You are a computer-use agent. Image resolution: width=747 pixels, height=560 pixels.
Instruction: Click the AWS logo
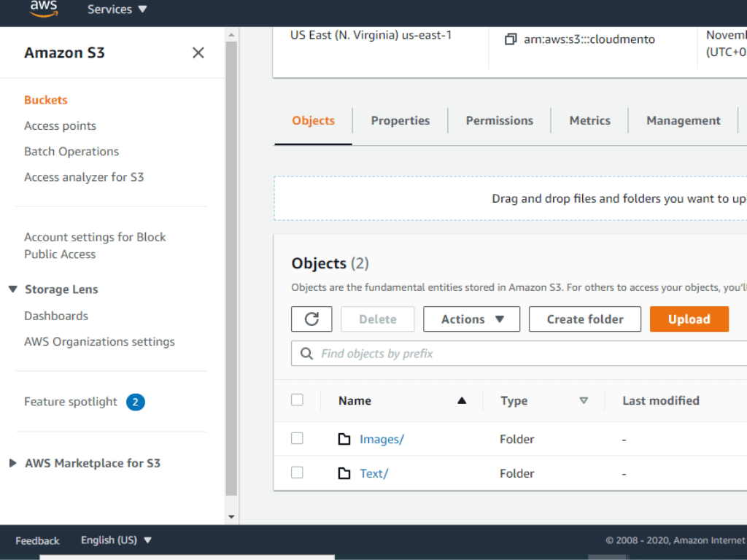pos(44,9)
